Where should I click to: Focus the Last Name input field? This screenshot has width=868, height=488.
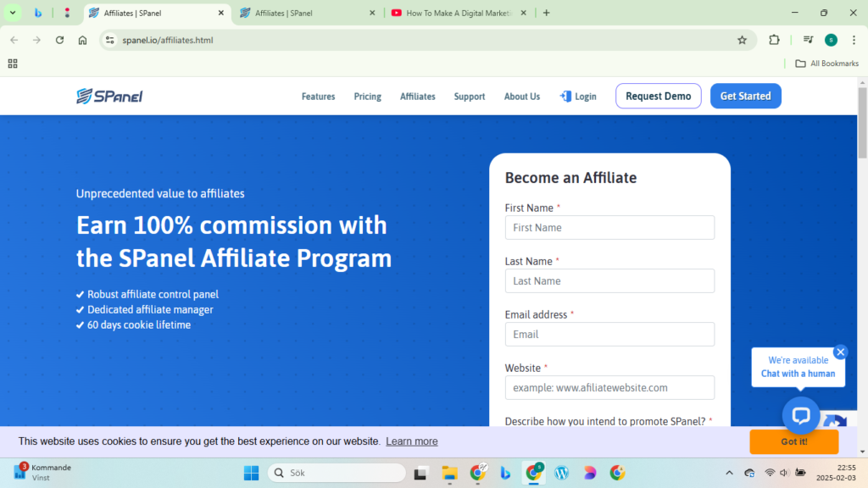[609, 281]
